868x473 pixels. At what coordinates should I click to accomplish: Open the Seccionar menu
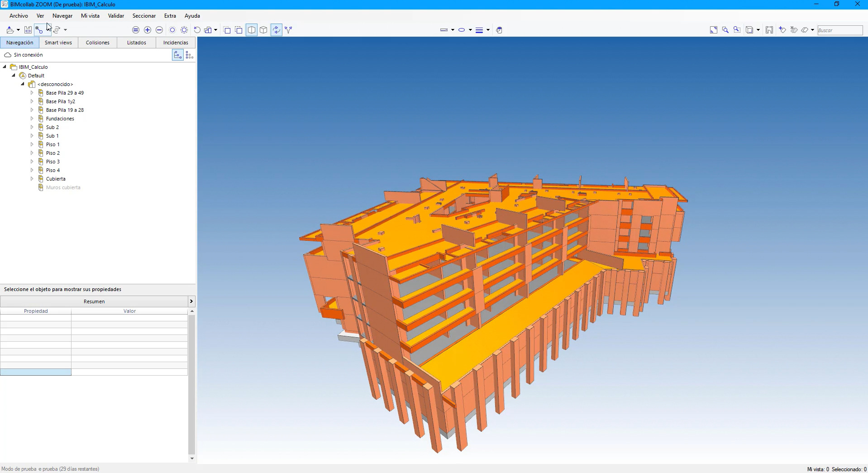tap(144, 16)
